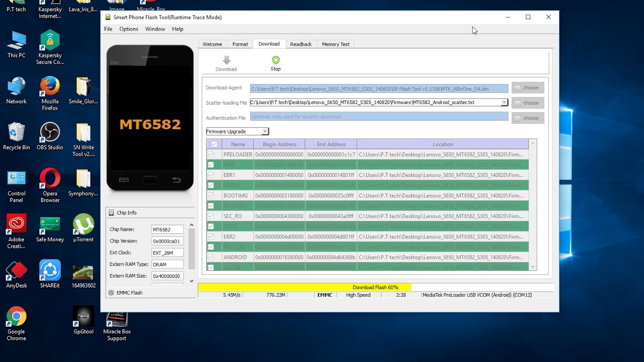Toggle the select-all header checkbox

point(214,144)
